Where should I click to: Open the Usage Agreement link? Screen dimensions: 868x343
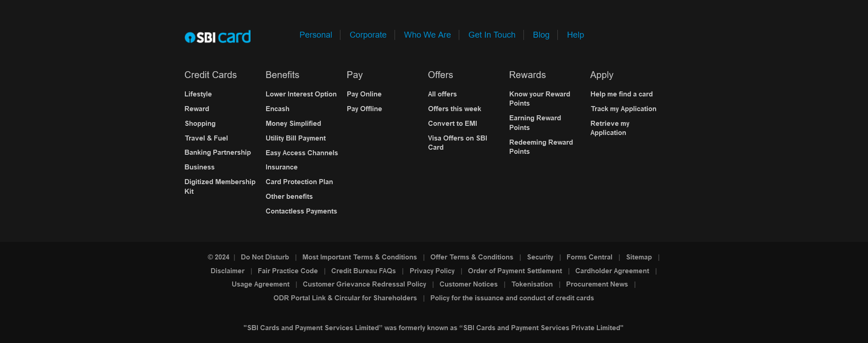[261, 284]
